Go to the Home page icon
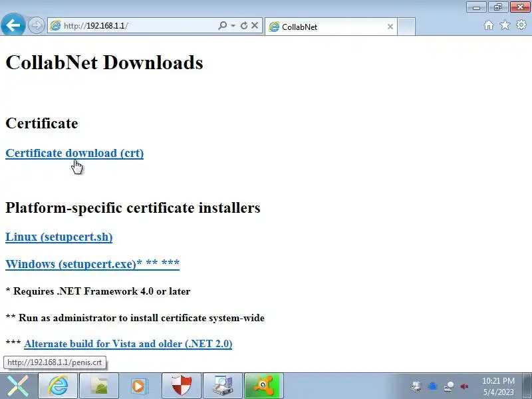This screenshot has height=399, width=532. (489, 25)
